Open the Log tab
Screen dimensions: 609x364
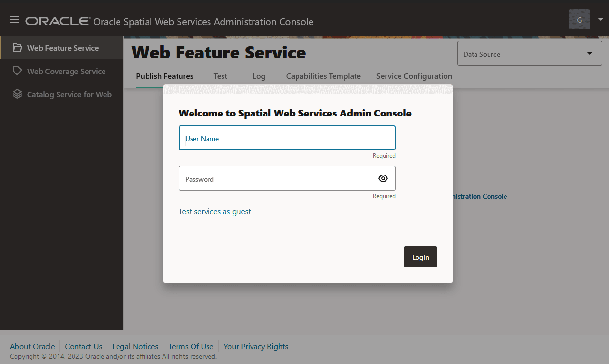(x=259, y=76)
